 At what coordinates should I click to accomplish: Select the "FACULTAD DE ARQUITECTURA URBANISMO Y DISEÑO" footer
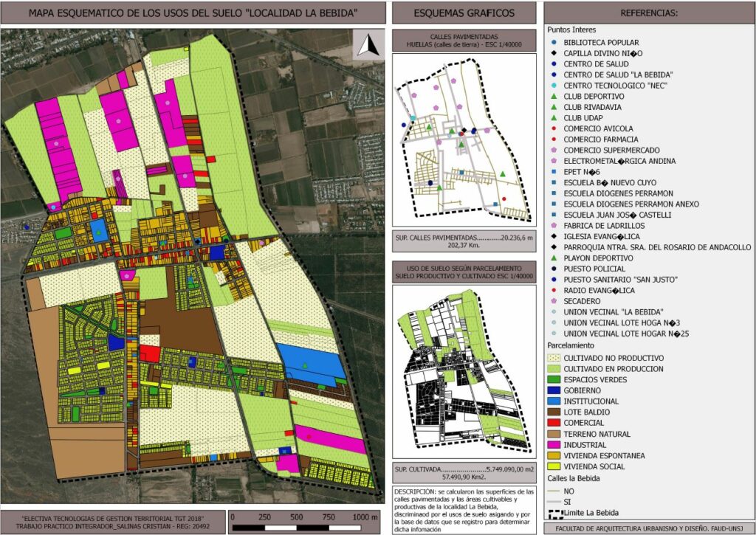[x=649, y=529]
